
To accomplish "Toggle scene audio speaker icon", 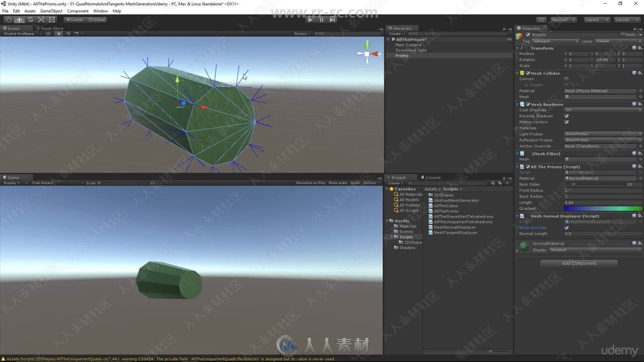I will [67, 34].
